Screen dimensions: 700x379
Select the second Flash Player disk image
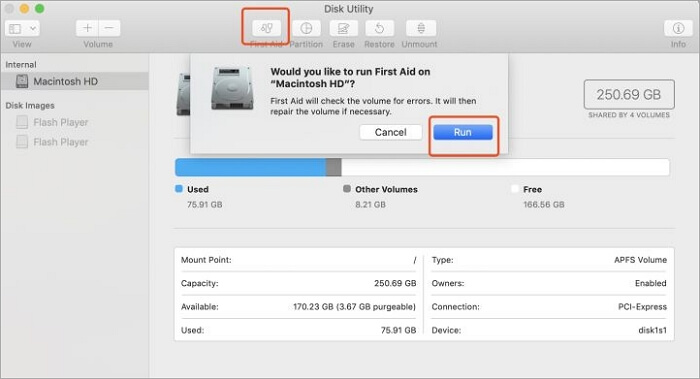(61, 142)
